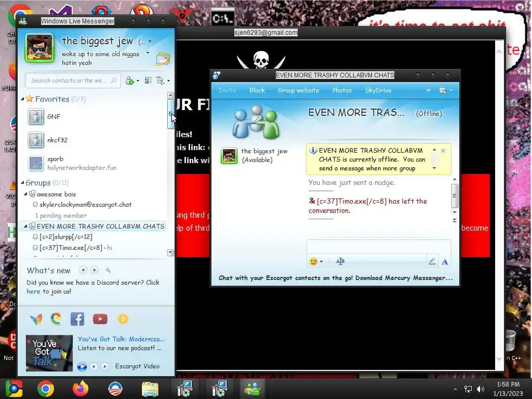Open the MSN butterfly icon
This screenshot has width=532, height=399.
click(36, 319)
